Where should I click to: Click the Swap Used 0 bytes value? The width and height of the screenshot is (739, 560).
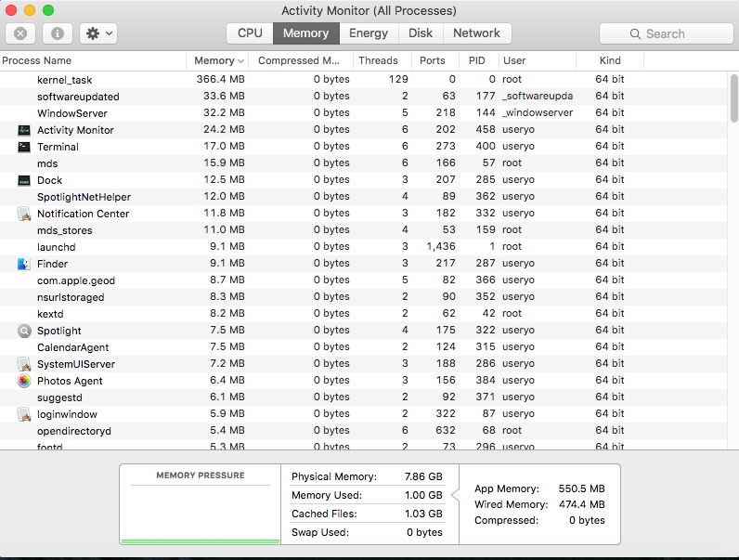424,532
